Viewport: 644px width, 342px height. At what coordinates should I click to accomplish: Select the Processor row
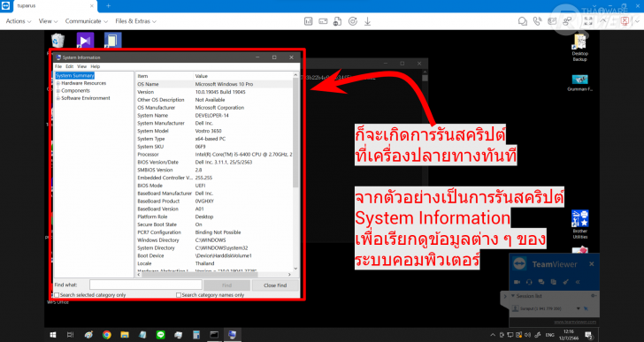[x=214, y=154]
